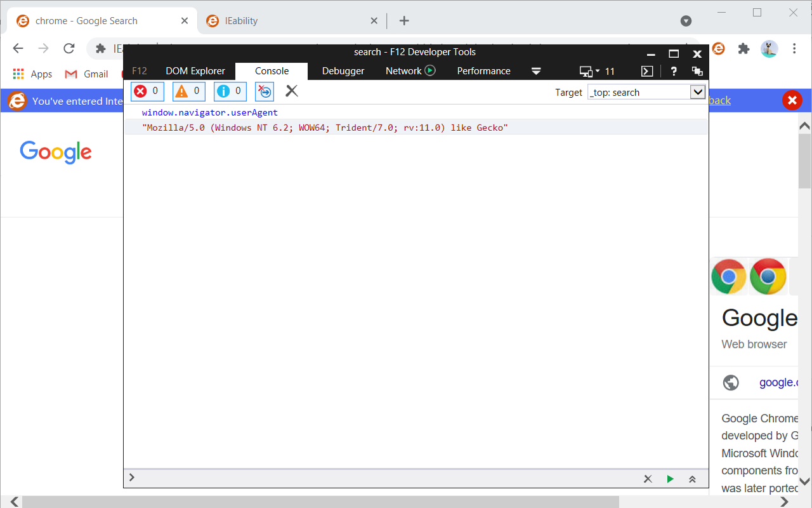This screenshot has height=508, width=812.
Task: Toggle the warnings filter
Action: point(188,91)
